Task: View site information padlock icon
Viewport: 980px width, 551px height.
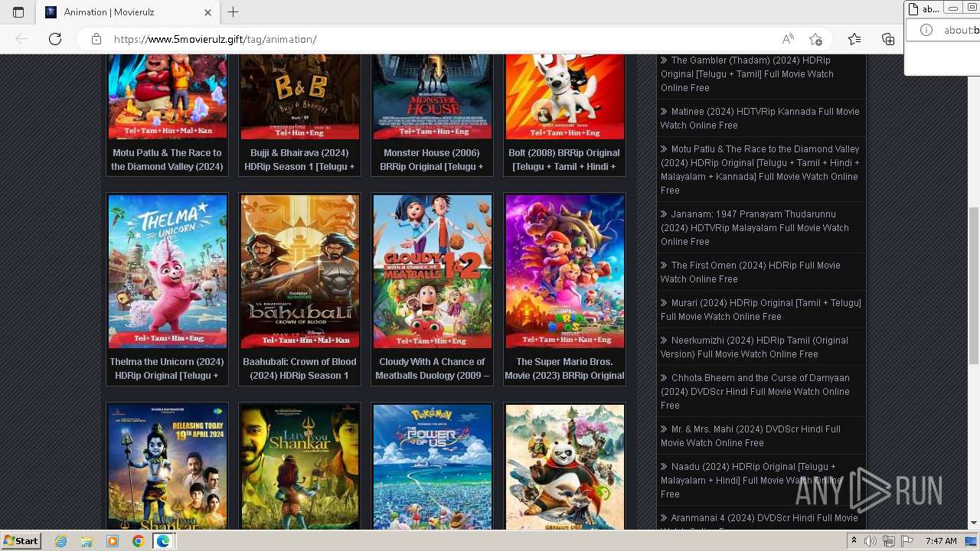Action: [x=96, y=39]
